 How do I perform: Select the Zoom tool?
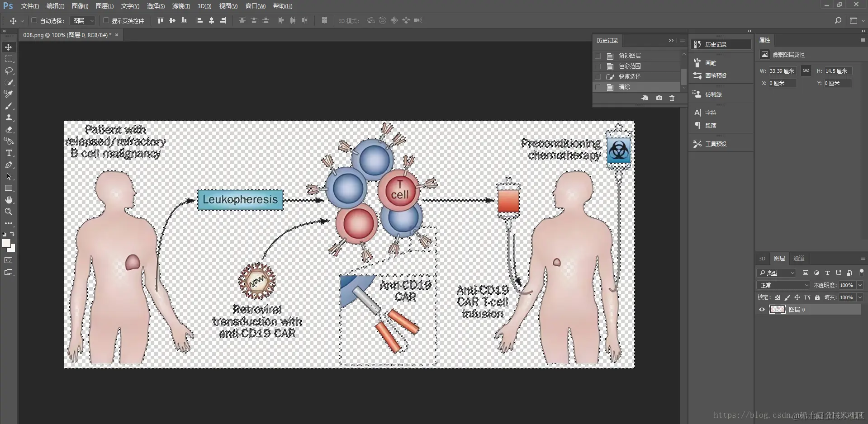(x=9, y=212)
